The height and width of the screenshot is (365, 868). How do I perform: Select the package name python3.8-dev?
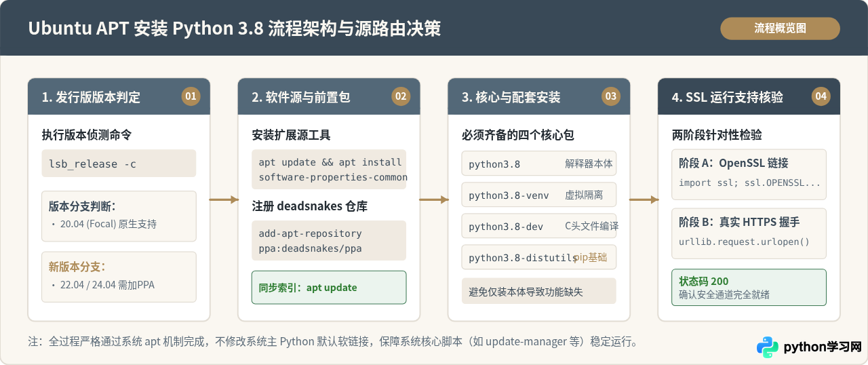tap(506, 227)
